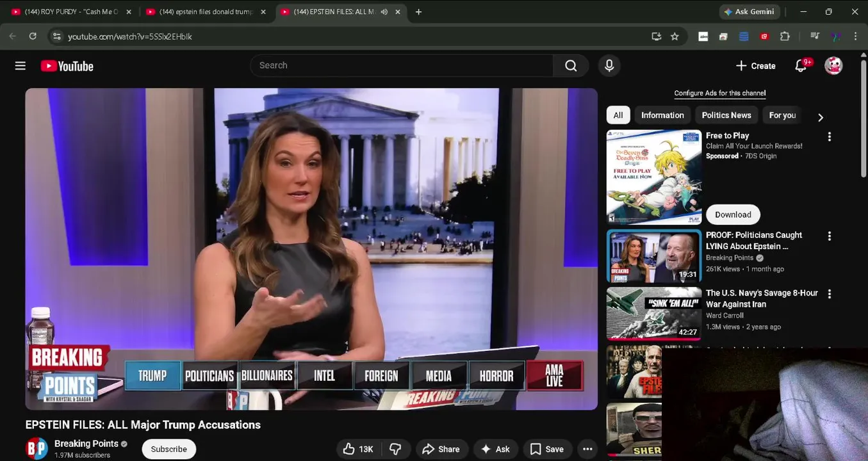Screen dimensions: 868x461
Task: Mute audio on the EPSTEIN FILES tab
Action: (x=384, y=12)
